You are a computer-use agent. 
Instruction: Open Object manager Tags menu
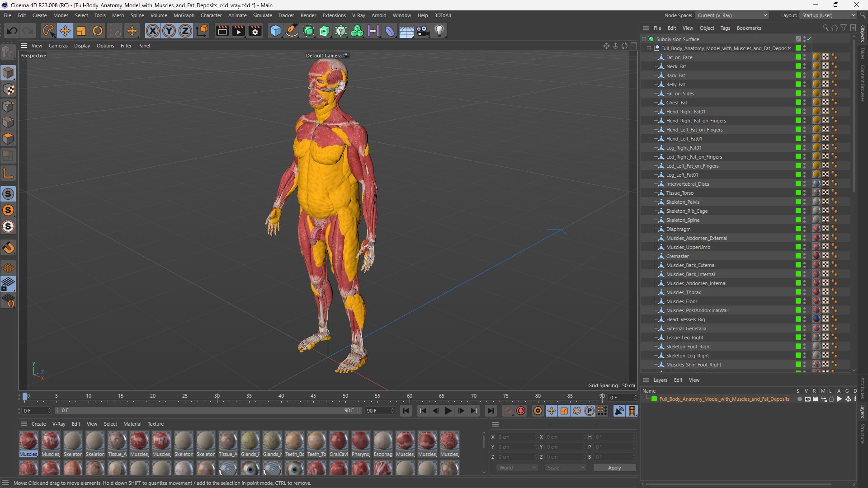[x=725, y=28]
